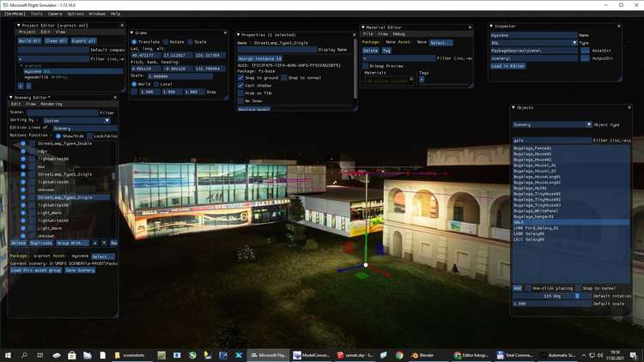The image size is (644, 362).
Task: Select the Scale gizmo mode
Action: pos(190,42)
